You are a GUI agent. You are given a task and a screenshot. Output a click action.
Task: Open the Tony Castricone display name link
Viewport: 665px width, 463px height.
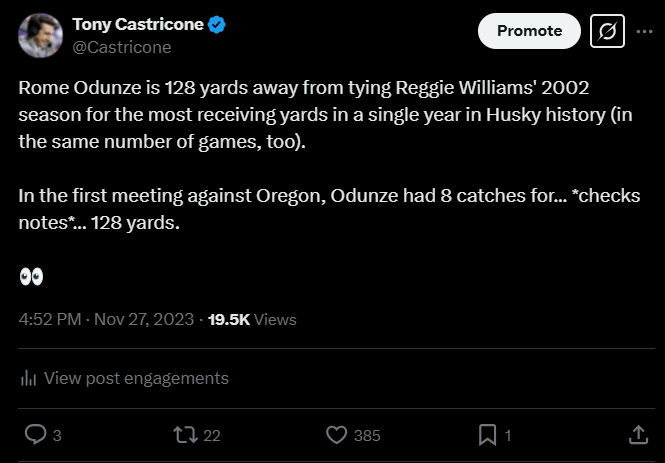pos(137,25)
